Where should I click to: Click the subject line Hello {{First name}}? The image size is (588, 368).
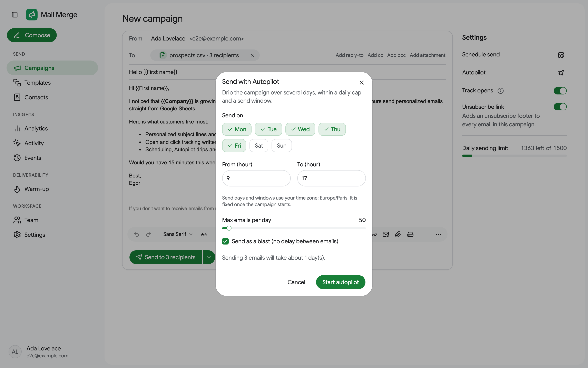tap(153, 72)
